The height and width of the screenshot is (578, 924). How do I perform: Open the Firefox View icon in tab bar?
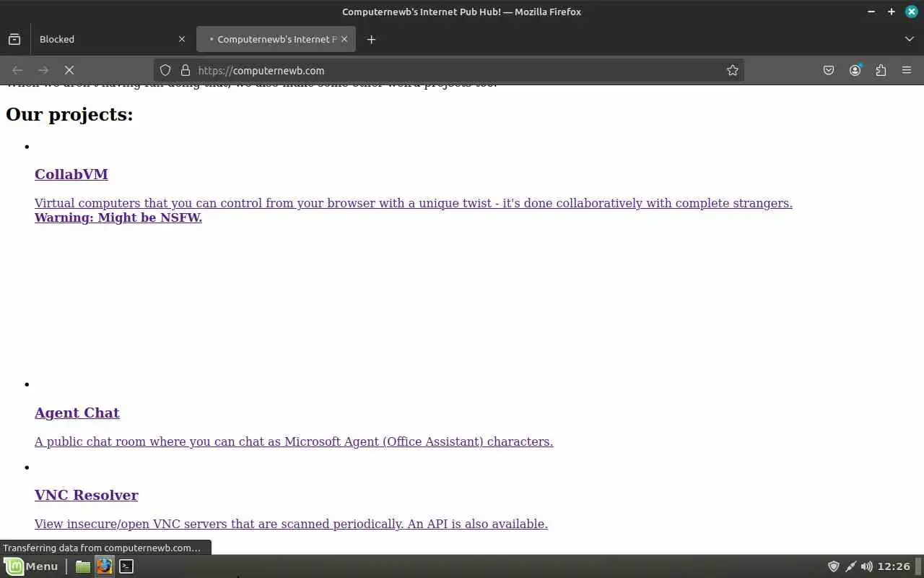point(14,39)
